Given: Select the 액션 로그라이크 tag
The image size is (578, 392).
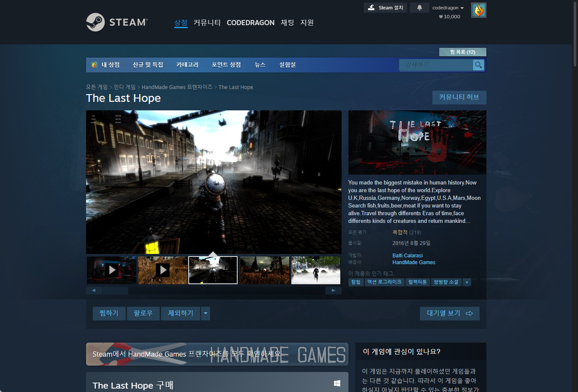Looking at the screenshot, I should click(384, 282).
